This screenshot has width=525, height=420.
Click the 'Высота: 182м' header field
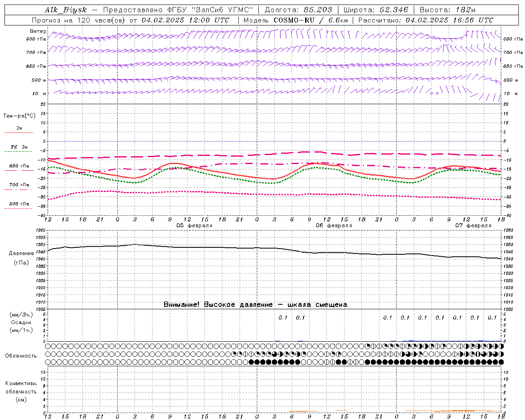click(x=447, y=10)
